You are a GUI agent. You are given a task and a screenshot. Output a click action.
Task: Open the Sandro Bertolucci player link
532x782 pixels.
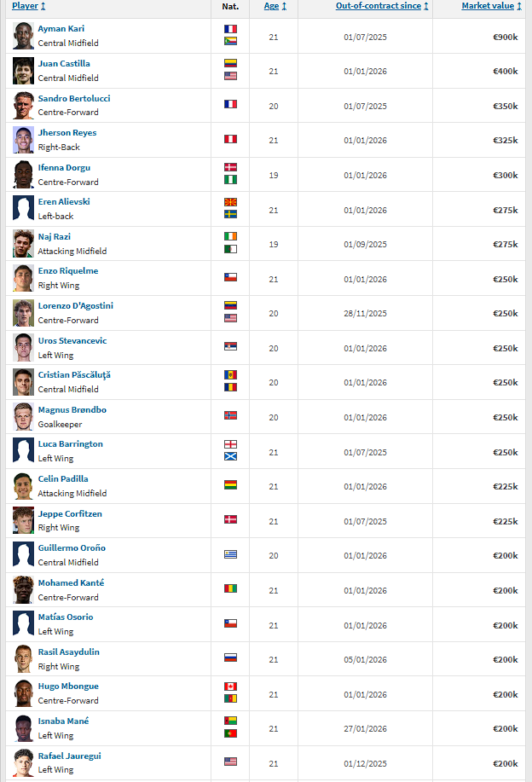pyautogui.click(x=73, y=98)
